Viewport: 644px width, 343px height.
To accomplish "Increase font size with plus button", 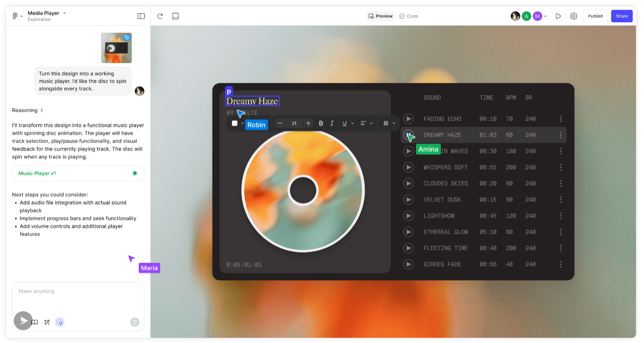I will pos(308,123).
